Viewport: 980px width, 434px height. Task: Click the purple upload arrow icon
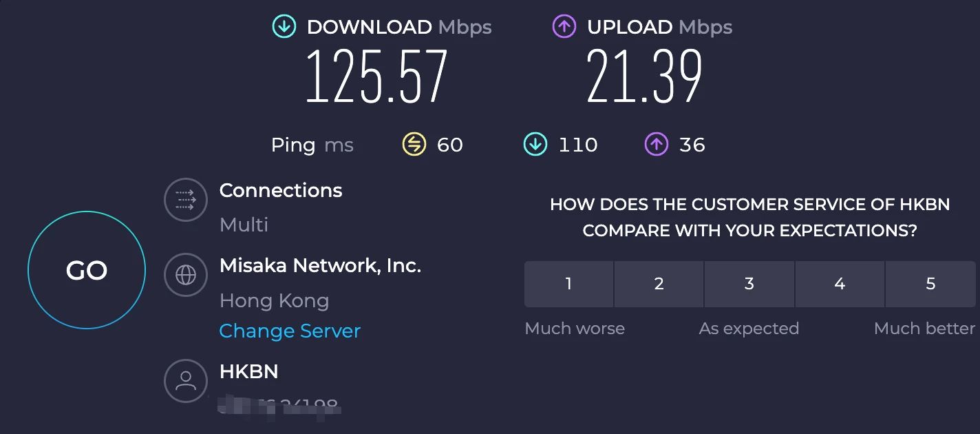coord(564,27)
